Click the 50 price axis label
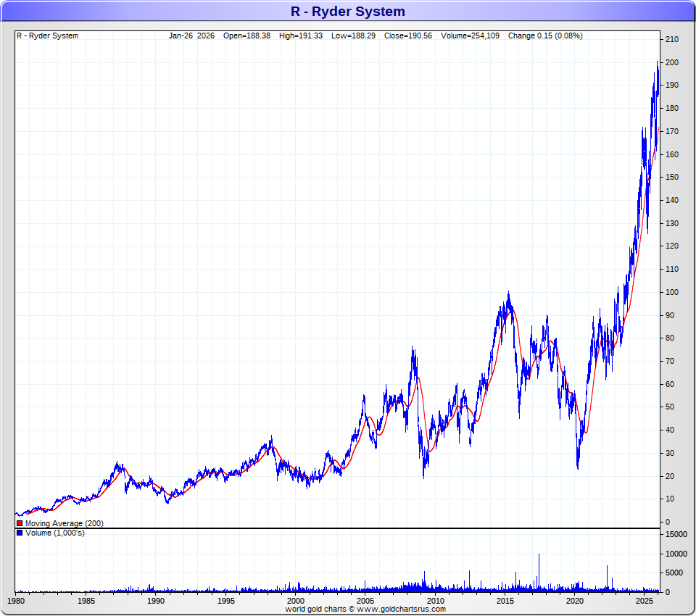This screenshot has width=696, height=616. 670,407
